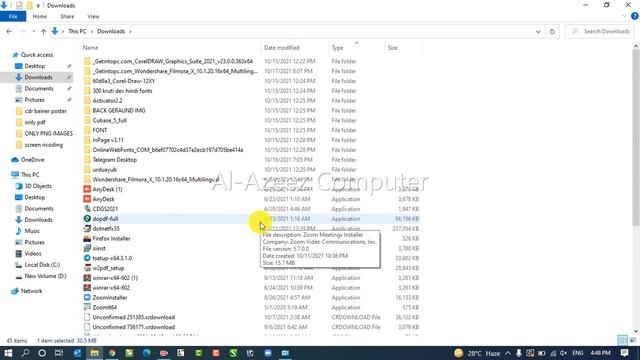Go back with the Back arrow

[9, 31]
